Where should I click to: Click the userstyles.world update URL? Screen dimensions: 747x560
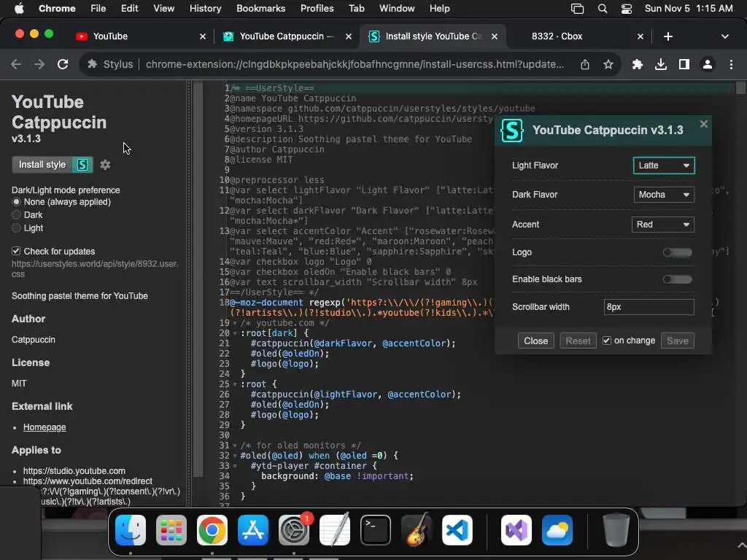tap(95, 269)
